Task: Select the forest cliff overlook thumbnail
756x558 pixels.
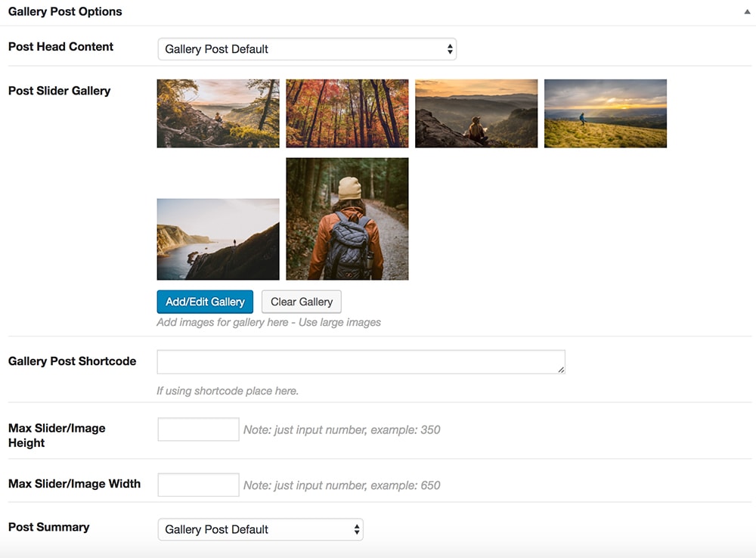Action: (x=218, y=113)
